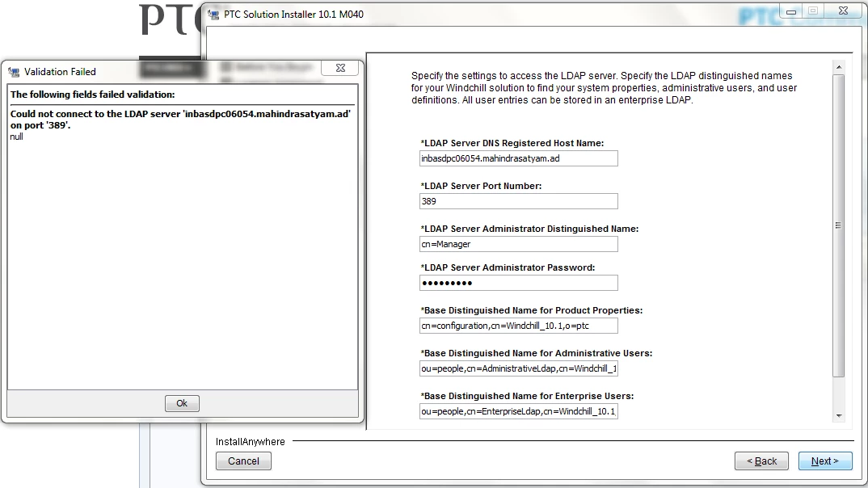Click LDAP Administrator Password field
The height and width of the screenshot is (488, 868).
point(519,283)
